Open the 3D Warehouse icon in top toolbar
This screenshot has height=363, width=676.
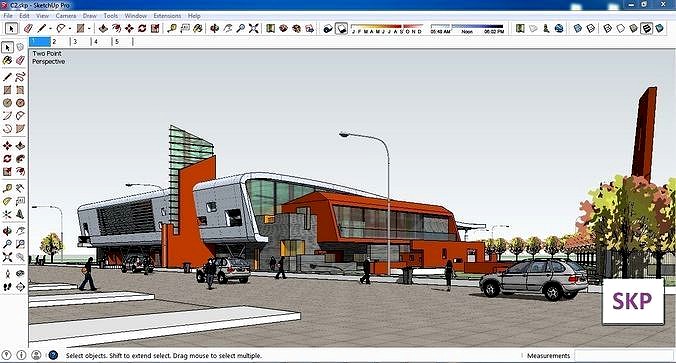tap(283, 28)
